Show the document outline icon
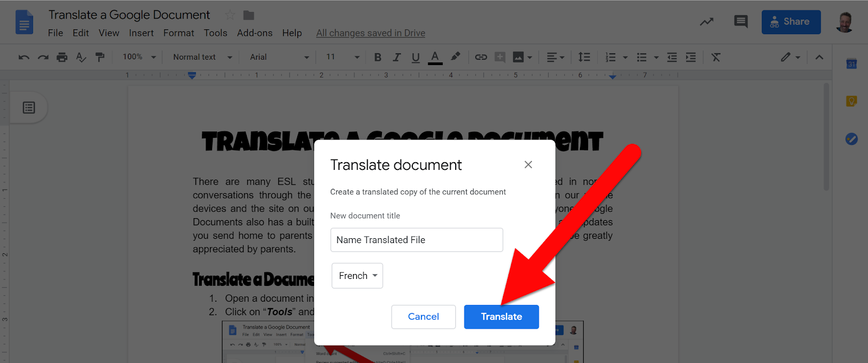This screenshot has width=868, height=363. click(x=29, y=107)
